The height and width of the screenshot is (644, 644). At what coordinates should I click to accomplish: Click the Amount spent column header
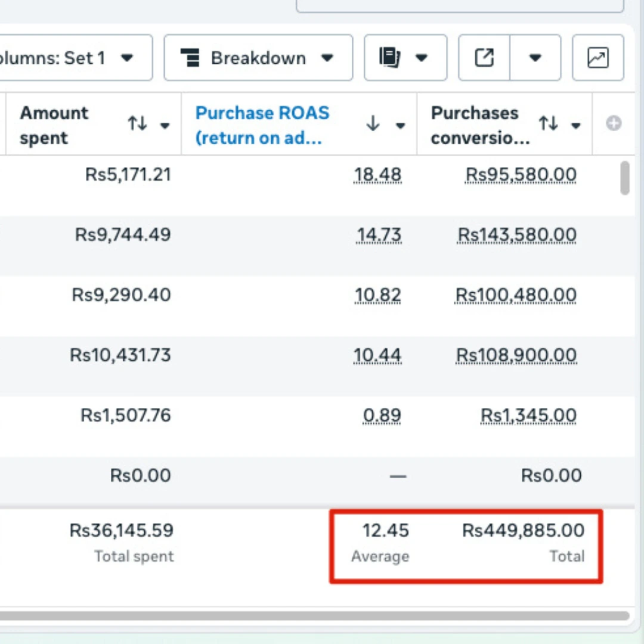pos(54,125)
